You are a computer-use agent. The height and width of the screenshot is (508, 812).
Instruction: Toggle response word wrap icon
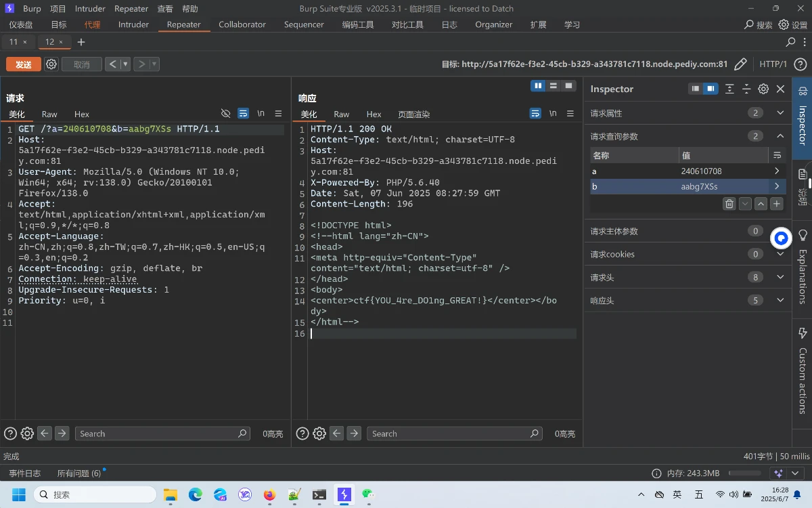pos(535,113)
